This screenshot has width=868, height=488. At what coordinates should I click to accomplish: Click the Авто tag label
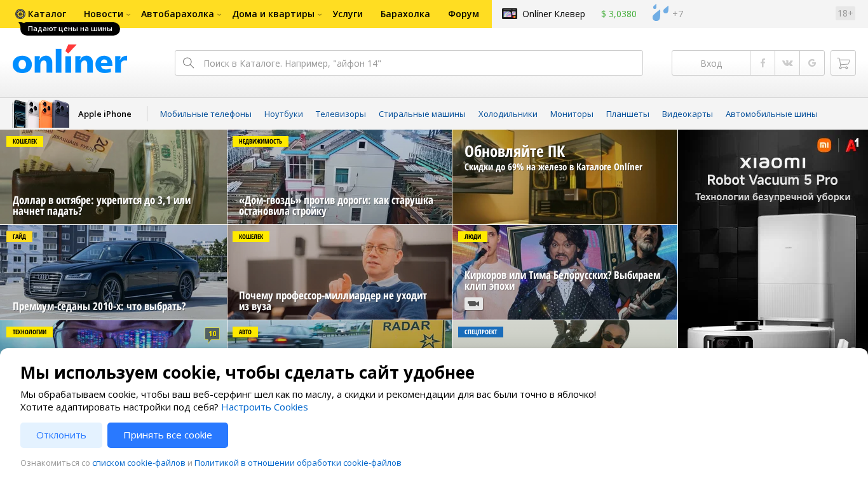point(245,332)
